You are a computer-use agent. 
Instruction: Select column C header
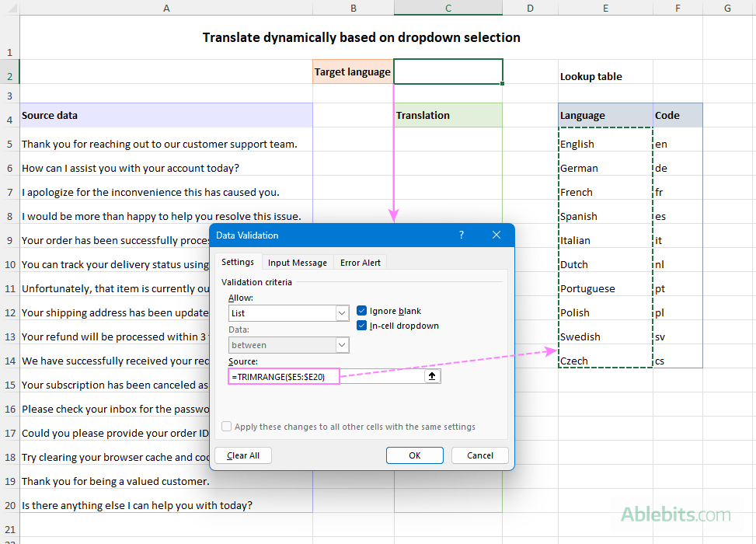point(448,8)
